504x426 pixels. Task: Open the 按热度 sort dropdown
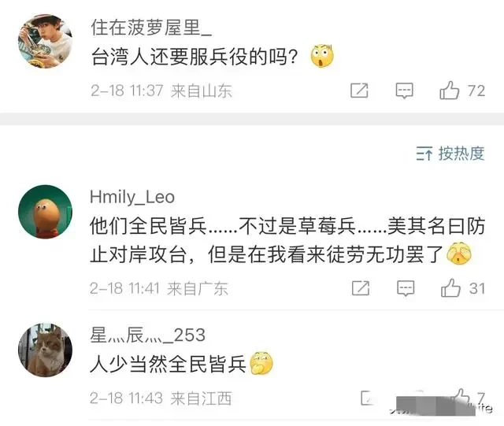pos(450,154)
